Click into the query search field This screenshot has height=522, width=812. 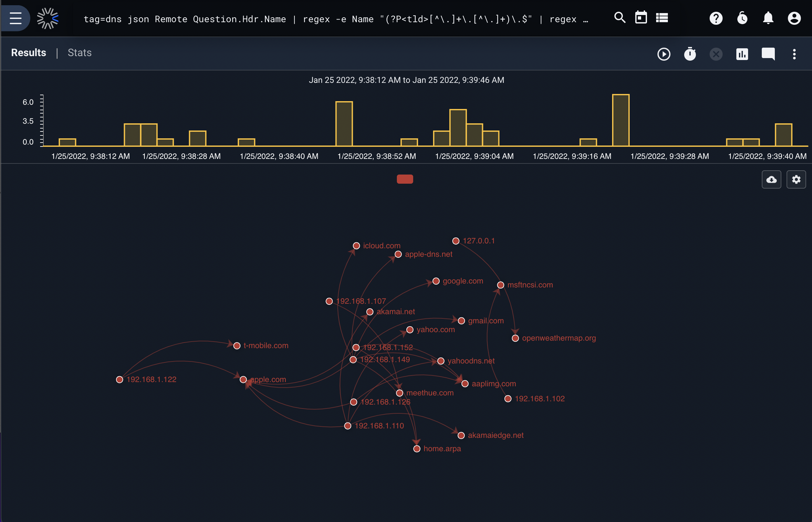point(335,19)
